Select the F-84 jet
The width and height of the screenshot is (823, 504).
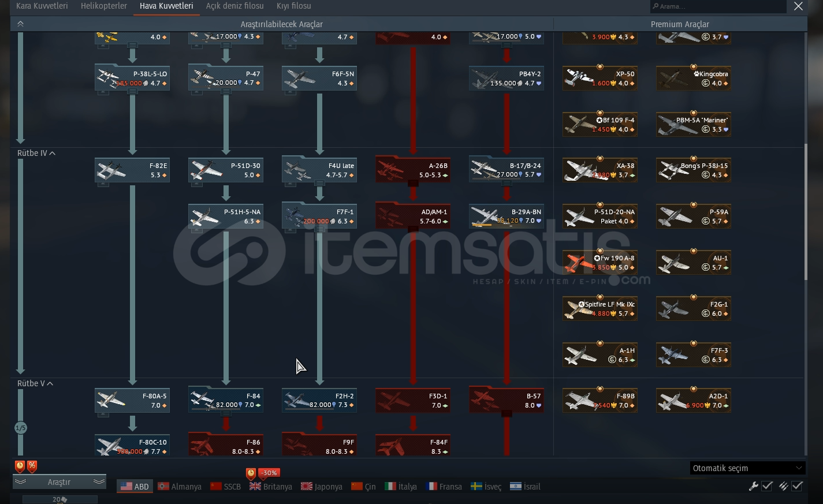226,401
